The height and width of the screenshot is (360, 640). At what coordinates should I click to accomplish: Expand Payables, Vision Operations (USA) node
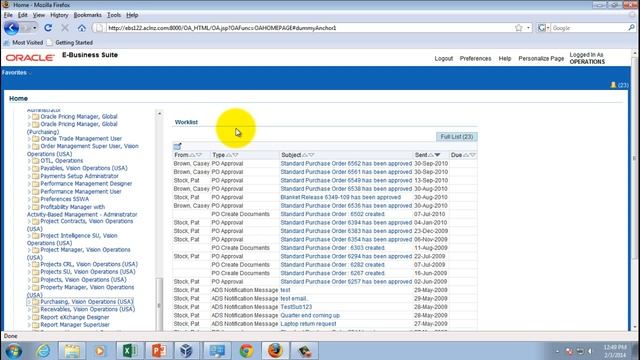pos(29,168)
